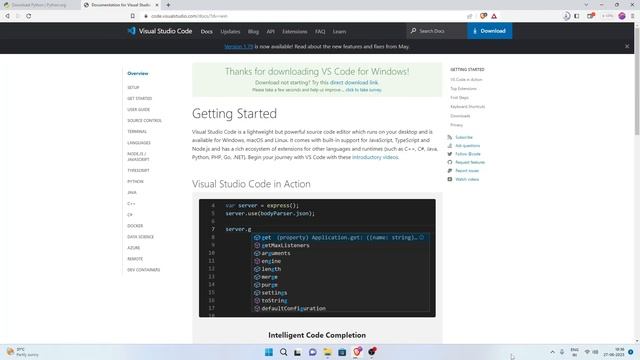Click the blue Download button
Viewport: 640px width, 360px height.
pyautogui.click(x=489, y=31)
